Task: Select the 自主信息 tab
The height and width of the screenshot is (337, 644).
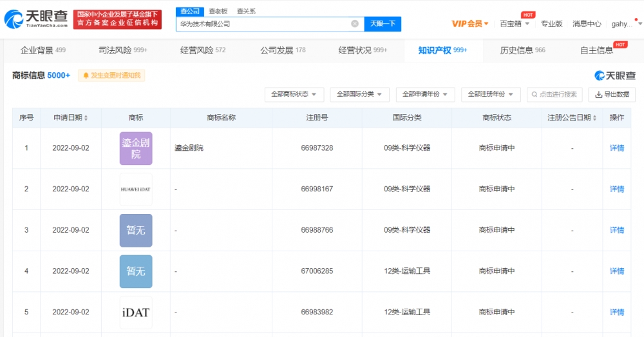Action: (x=596, y=50)
